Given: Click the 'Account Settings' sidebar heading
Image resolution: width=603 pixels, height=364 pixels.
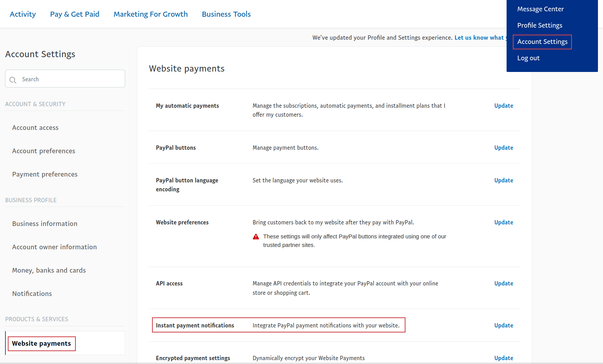Looking at the screenshot, I should point(40,54).
